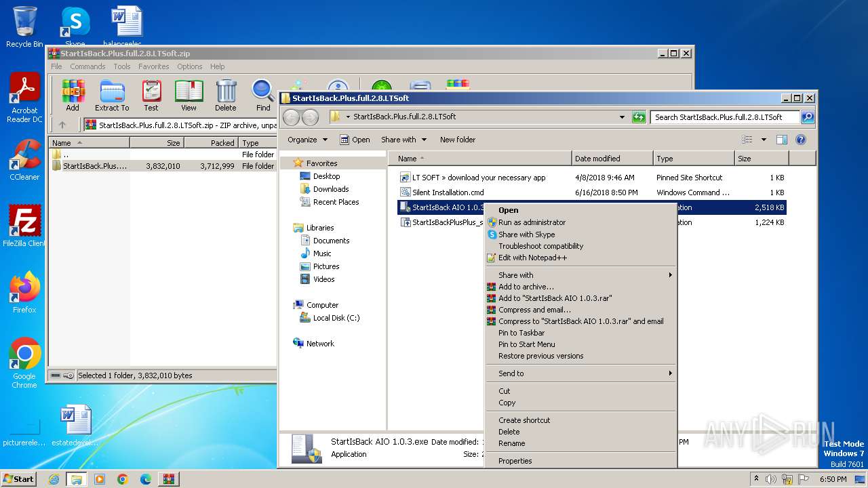Select Local Disk (C:) in navigation pane
The height and width of the screenshot is (488, 868).
point(336,318)
